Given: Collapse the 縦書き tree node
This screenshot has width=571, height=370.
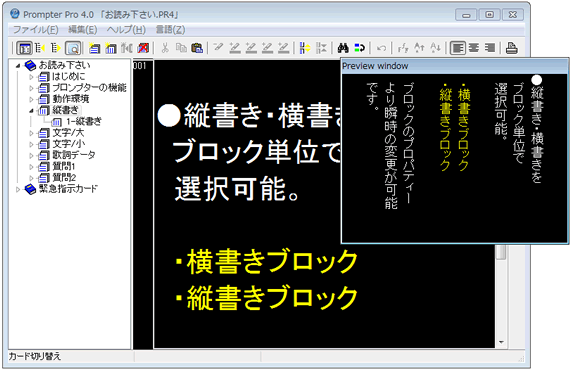Looking at the screenshot, I should tap(31, 110).
